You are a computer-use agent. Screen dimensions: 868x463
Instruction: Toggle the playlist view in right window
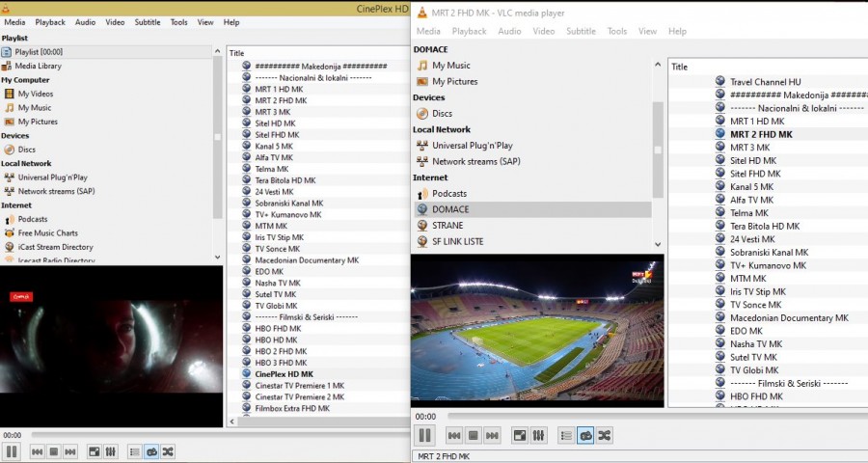(x=566, y=436)
